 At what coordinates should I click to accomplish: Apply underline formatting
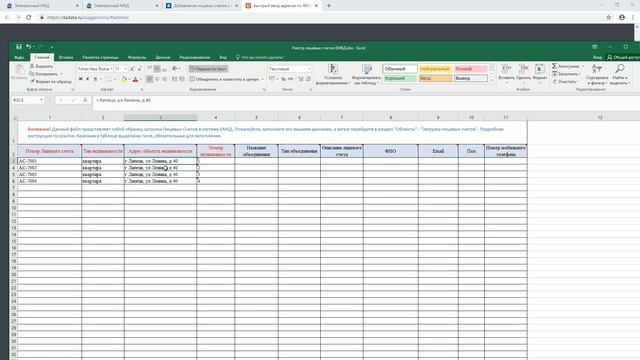pyautogui.click(x=95, y=79)
